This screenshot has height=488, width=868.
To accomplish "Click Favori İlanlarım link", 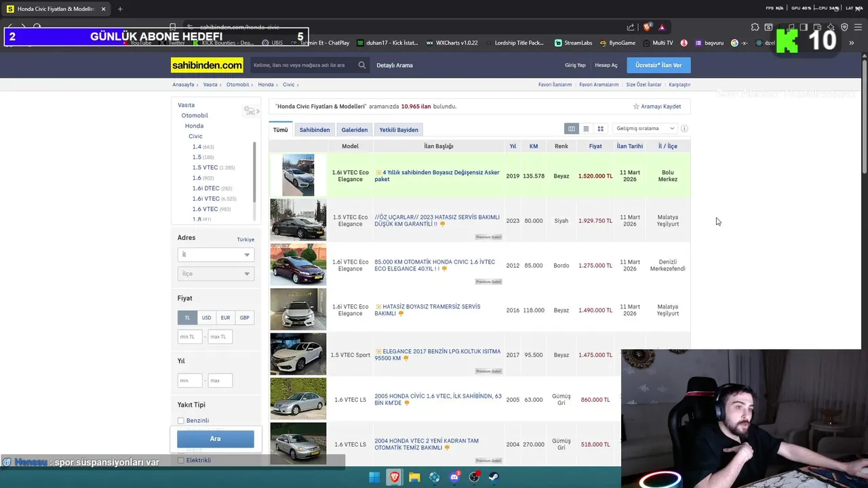I will 555,85.
